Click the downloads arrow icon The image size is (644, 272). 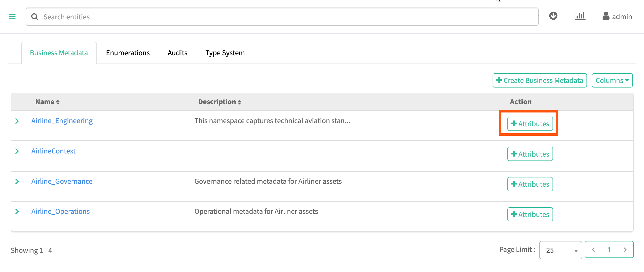[553, 16]
